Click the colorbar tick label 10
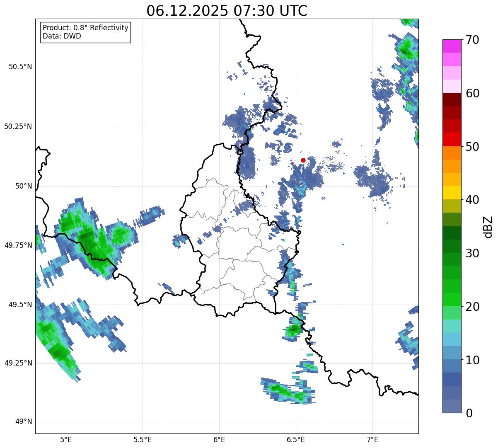Viewport: 498px width, 448px height. point(472,360)
